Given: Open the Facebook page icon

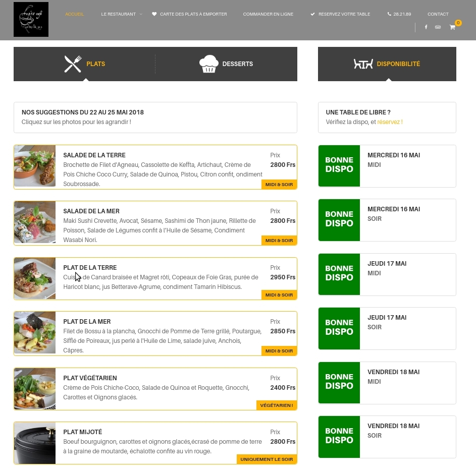Looking at the screenshot, I should (x=426, y=27).
